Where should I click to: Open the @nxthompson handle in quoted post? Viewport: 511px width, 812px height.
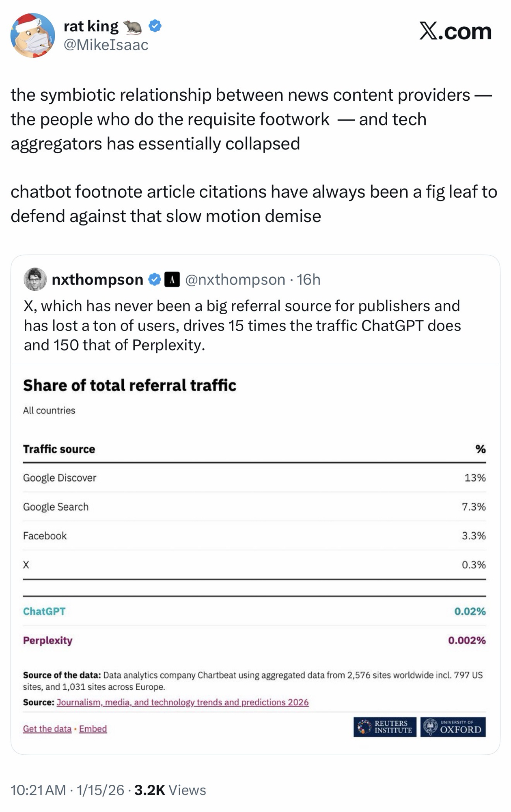235,280
